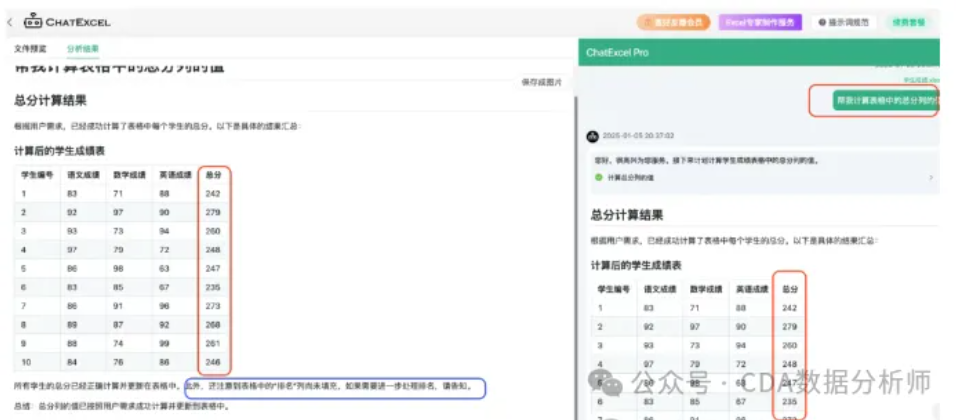Click 数学成绩 header in the chat panel table
959x420 pixels.
point(706,289)
